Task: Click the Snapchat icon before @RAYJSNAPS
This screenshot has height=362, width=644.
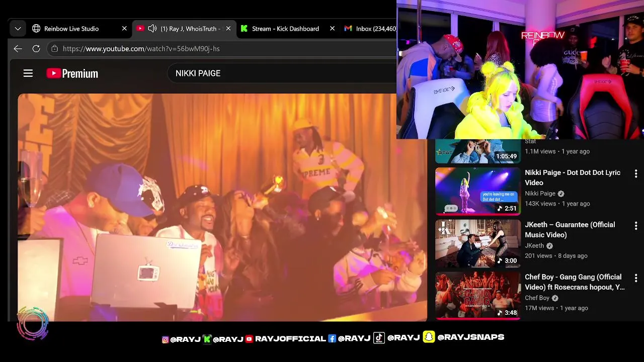Action: pyautogui.click(x=429, y=337)
